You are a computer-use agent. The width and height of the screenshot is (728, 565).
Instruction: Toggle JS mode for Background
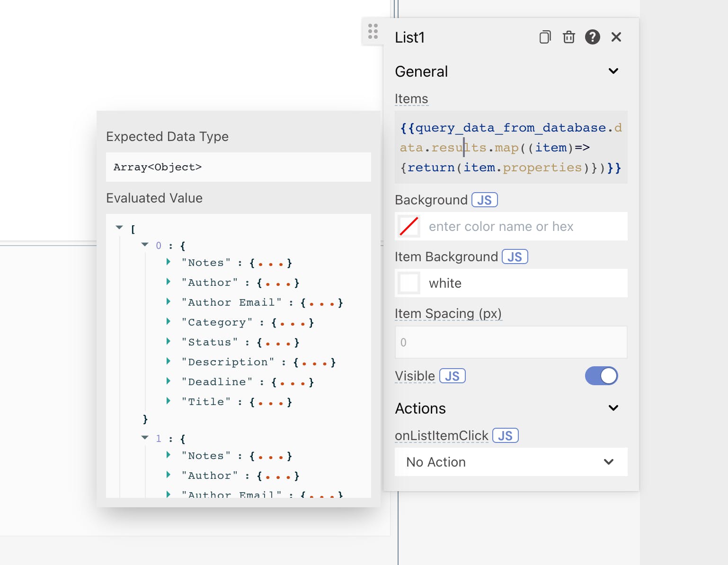[484, 200]
